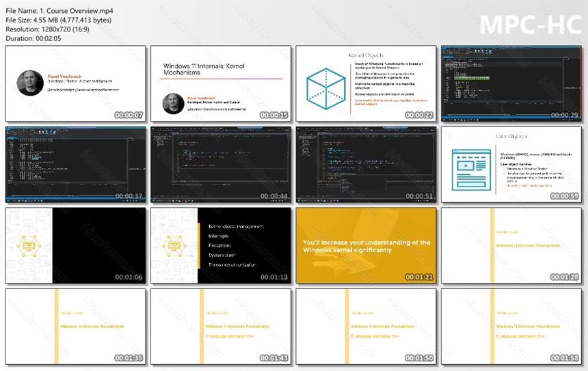Select the thumbnail at 00:01:50
588x371 pixels.
coord(366,327)
